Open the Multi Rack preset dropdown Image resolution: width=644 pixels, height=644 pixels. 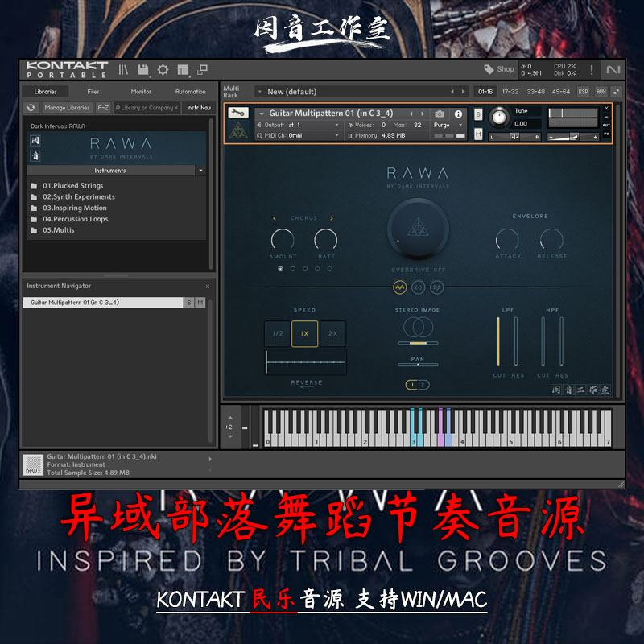(x=260, y=92)
